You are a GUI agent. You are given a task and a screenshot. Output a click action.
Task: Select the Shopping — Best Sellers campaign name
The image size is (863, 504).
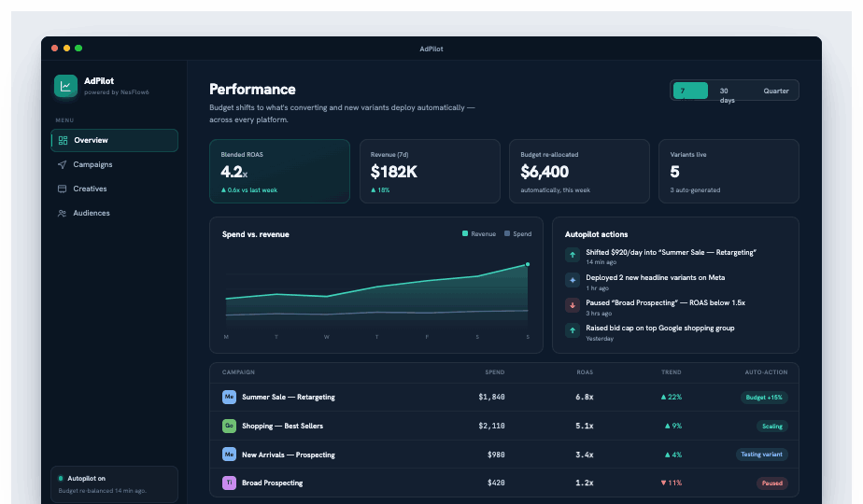(282, 426)
